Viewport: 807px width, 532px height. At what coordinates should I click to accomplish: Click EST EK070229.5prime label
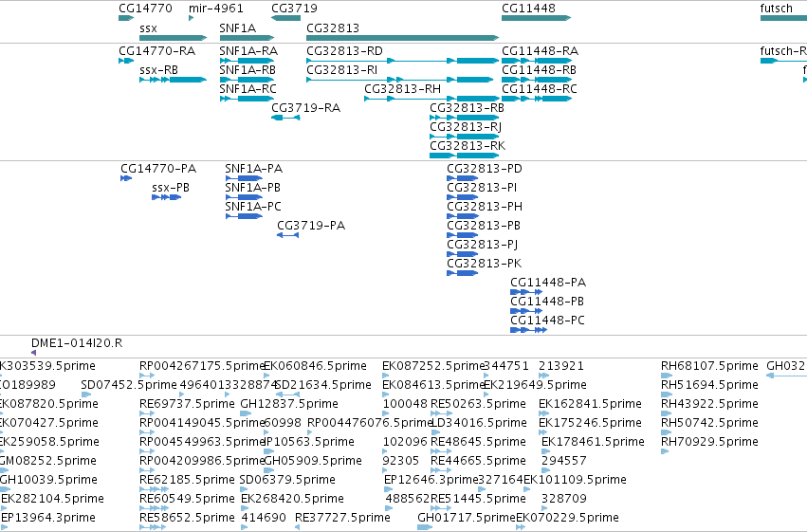click(568, 518)
